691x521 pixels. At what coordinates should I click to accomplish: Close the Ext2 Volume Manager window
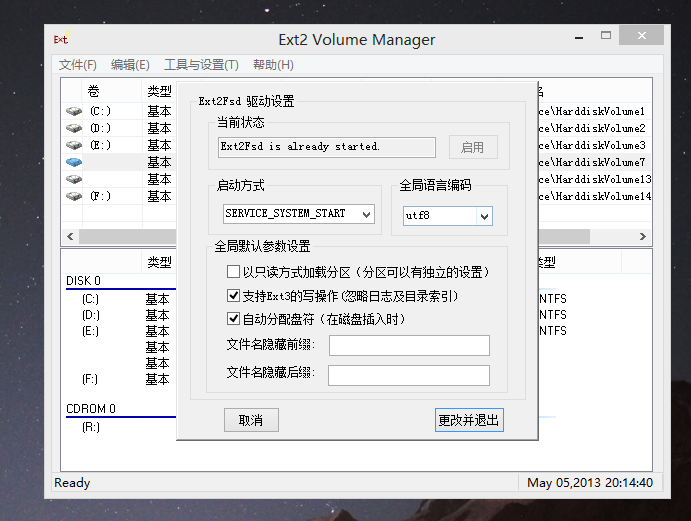(642, 35)
